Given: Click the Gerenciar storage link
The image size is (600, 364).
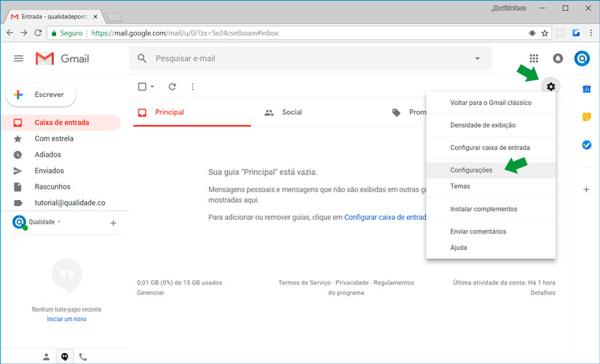Looking at the screenshot, I should click(x=151, y=293).
